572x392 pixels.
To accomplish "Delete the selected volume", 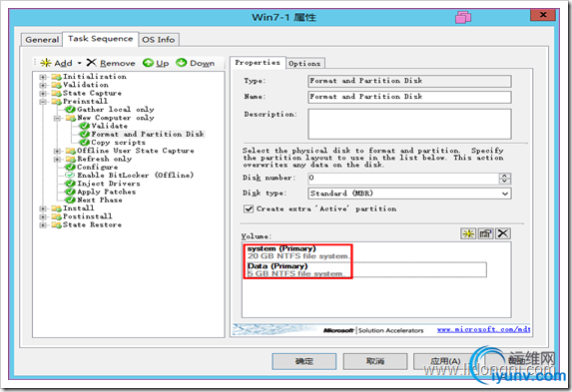I will (x=503, y=233).
